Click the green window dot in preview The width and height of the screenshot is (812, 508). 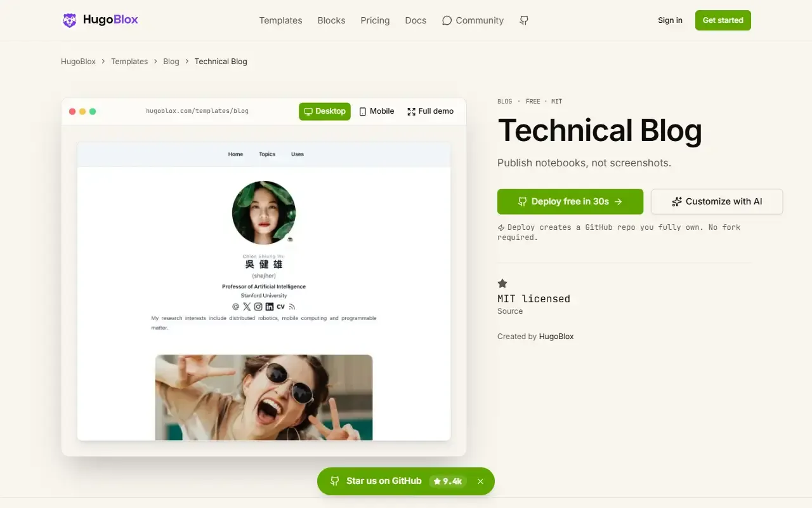(93, 112)
